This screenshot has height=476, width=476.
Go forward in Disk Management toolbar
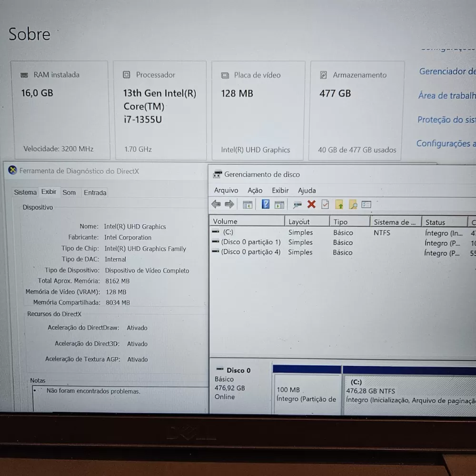pyautogui.click(x=229, y=204)
